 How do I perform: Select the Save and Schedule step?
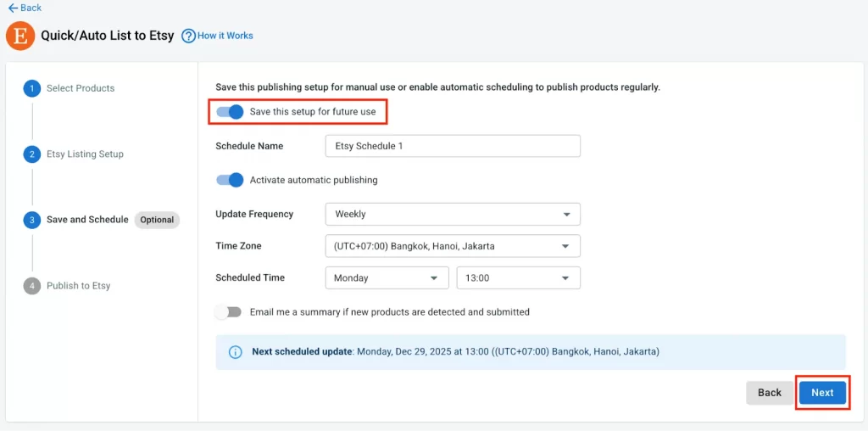click(87, 220)
